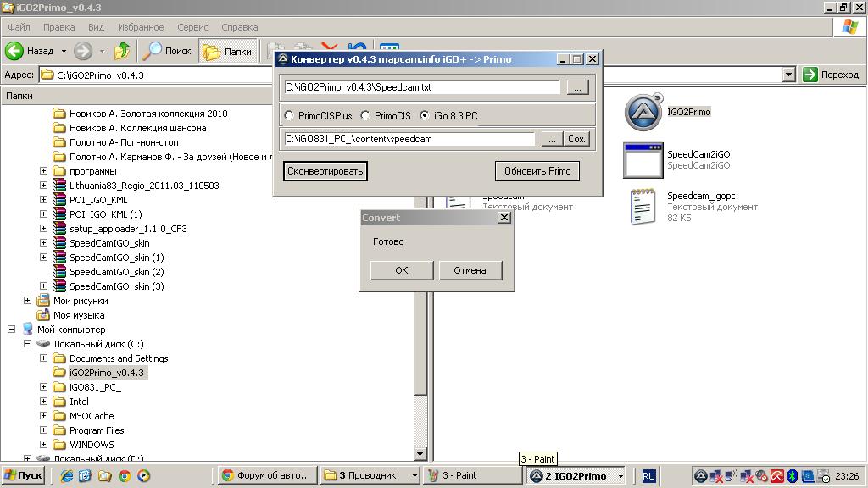Image resolution: width=868 pixels, height=488 pixels.
Task: Click the media player quick launch icon
Action: (144, 476)
